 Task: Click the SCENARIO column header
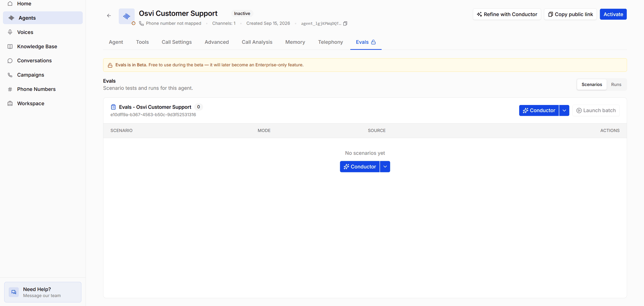pos(122,131)
